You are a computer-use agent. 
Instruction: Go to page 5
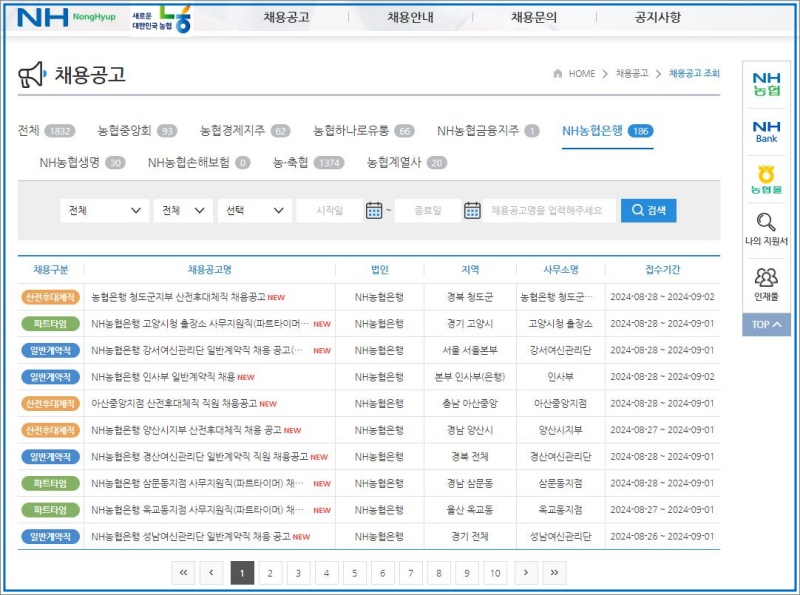pyautogui.click(x=355, y=573)
